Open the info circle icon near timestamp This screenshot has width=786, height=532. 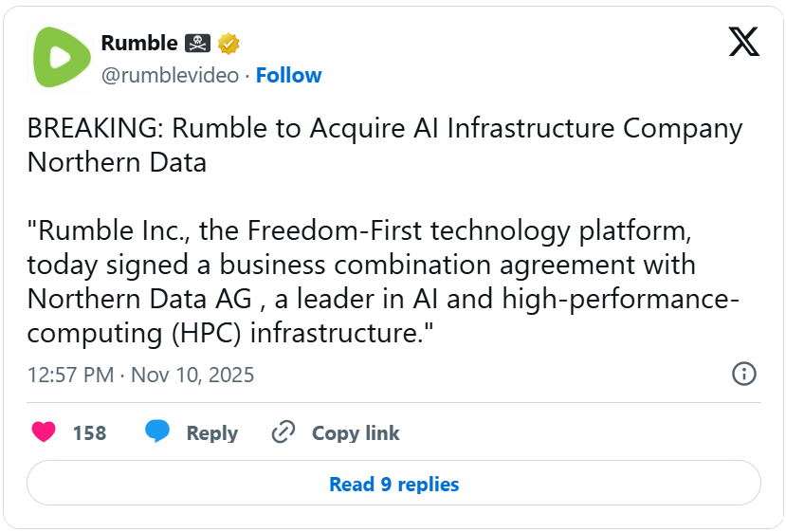744,374
